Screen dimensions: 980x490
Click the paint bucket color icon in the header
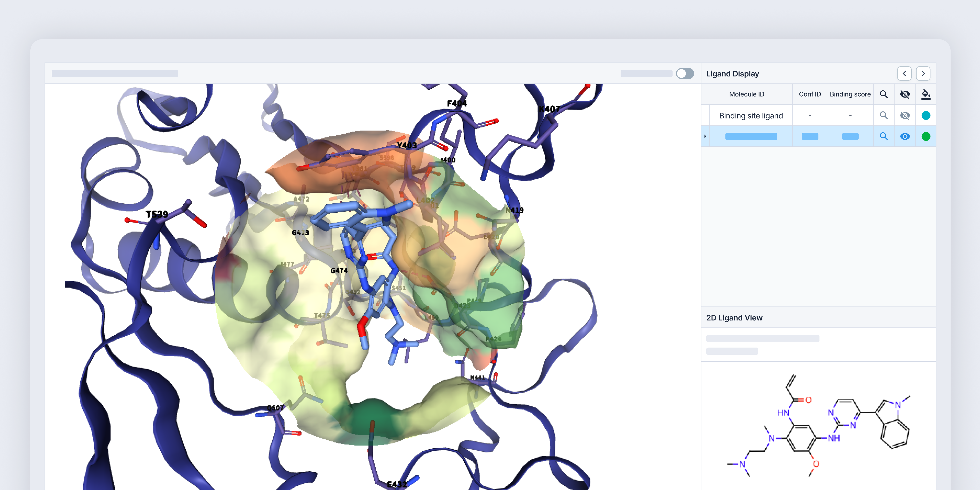pos(926,94)
